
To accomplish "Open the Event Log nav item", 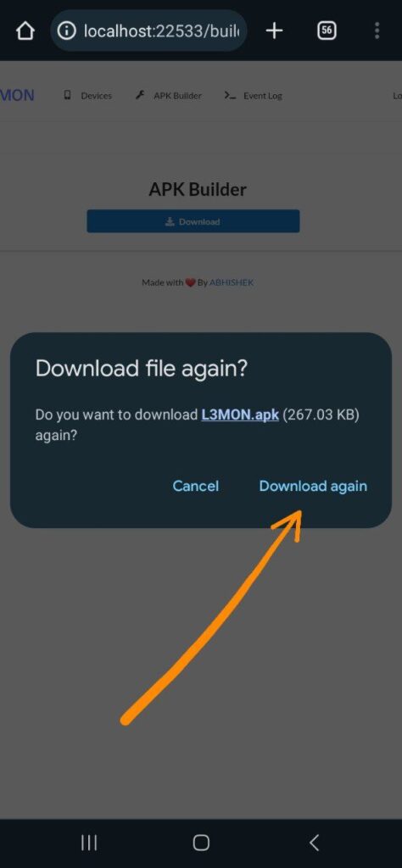I will [254, 95].
